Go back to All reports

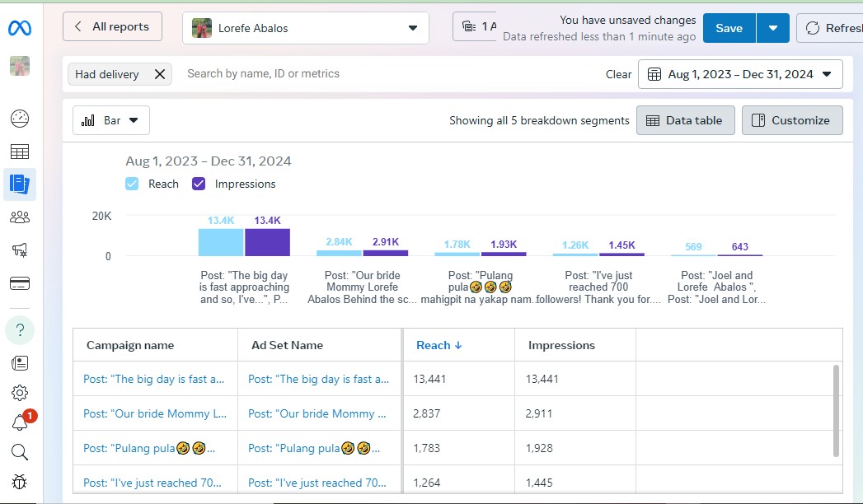point(112,26)
